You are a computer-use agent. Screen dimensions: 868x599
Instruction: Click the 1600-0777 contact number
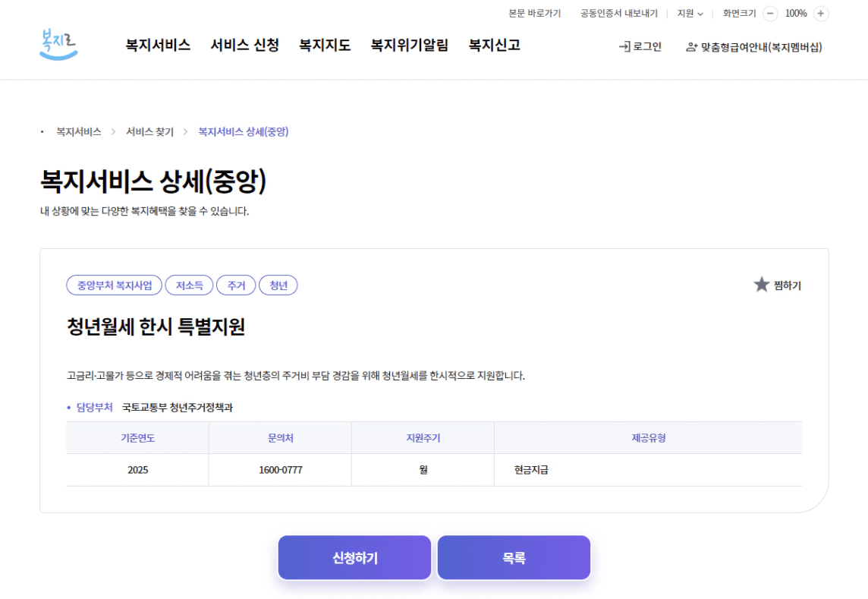click(281, 470)
